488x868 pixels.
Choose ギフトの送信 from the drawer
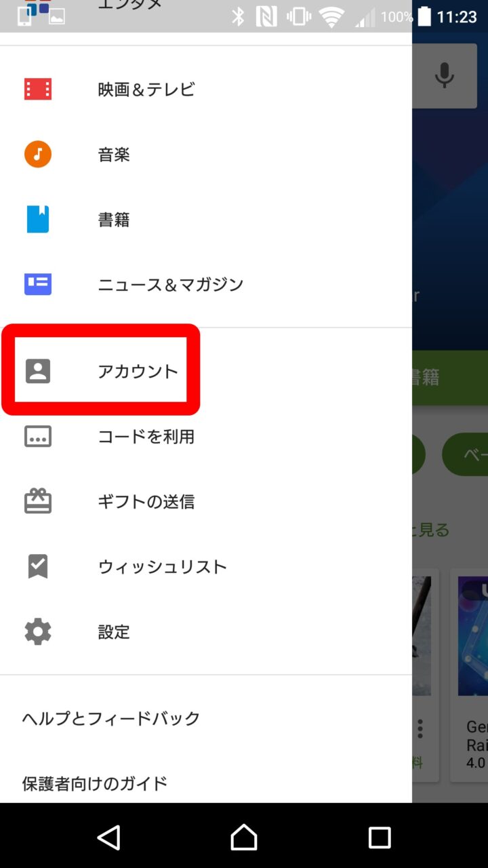[x=146, y=501]
